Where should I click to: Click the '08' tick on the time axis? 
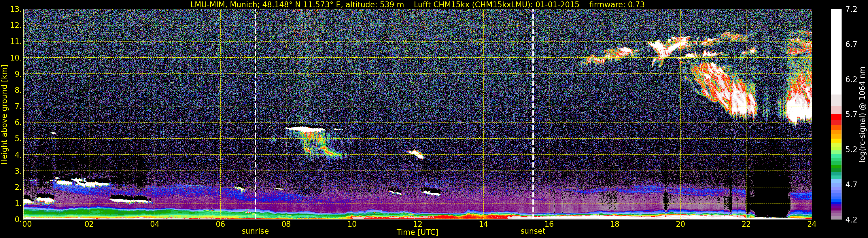click(x=286, y=224)
